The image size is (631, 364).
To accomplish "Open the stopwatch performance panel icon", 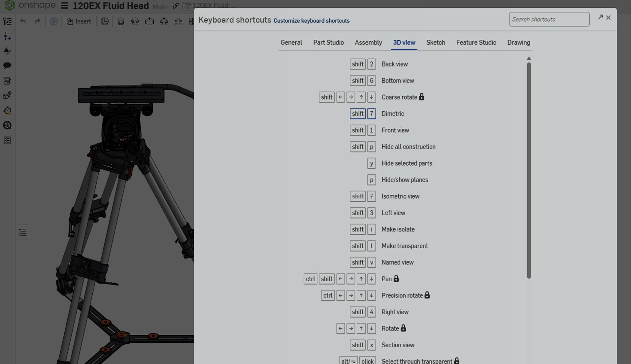I will tap(7, 110).
